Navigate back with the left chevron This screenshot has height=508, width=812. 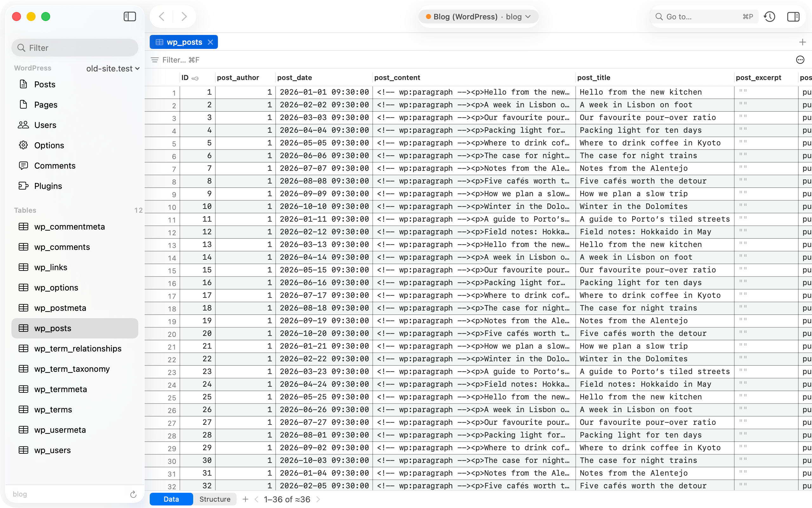[x=162, y=17]
